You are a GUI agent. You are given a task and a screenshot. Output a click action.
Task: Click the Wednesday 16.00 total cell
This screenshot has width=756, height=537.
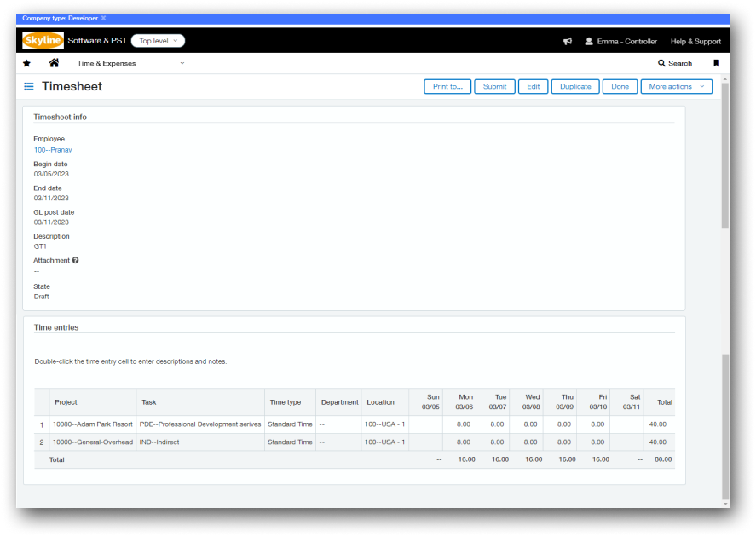point(534,459)
